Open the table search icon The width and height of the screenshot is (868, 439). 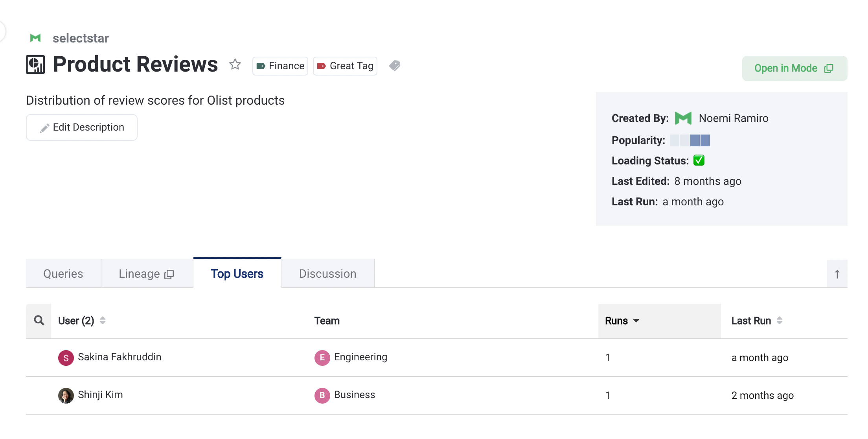coord(39,321)
